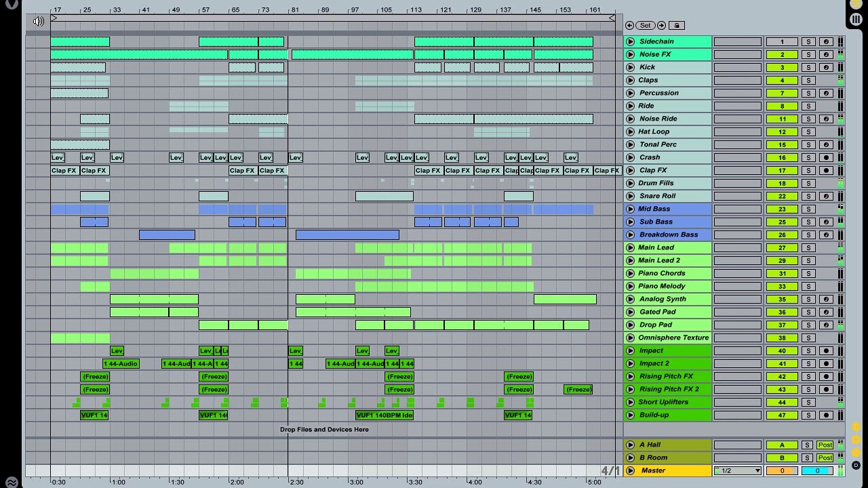Viewport: 868px width, 488px height.
Task: Click the lock envelopes icon
Action: pyautogui.click(x=676, y=25)
